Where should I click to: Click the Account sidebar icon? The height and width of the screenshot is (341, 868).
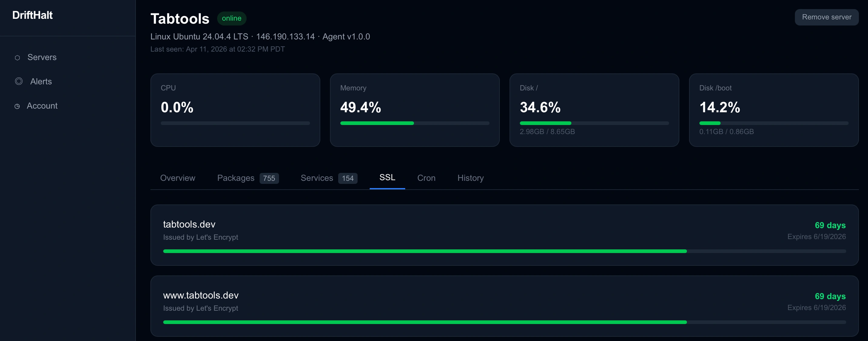17,106
